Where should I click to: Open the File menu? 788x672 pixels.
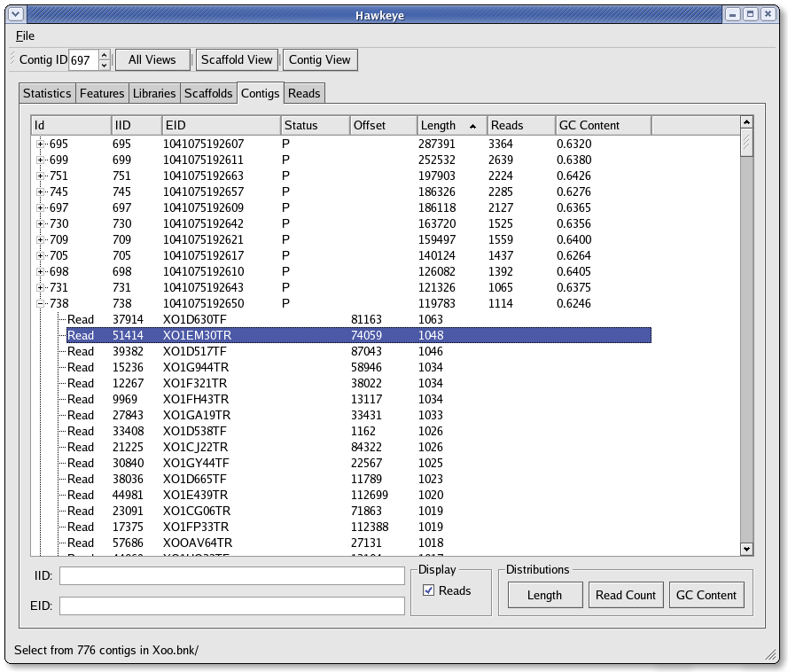pyautogui.click(x=25, y=35)
